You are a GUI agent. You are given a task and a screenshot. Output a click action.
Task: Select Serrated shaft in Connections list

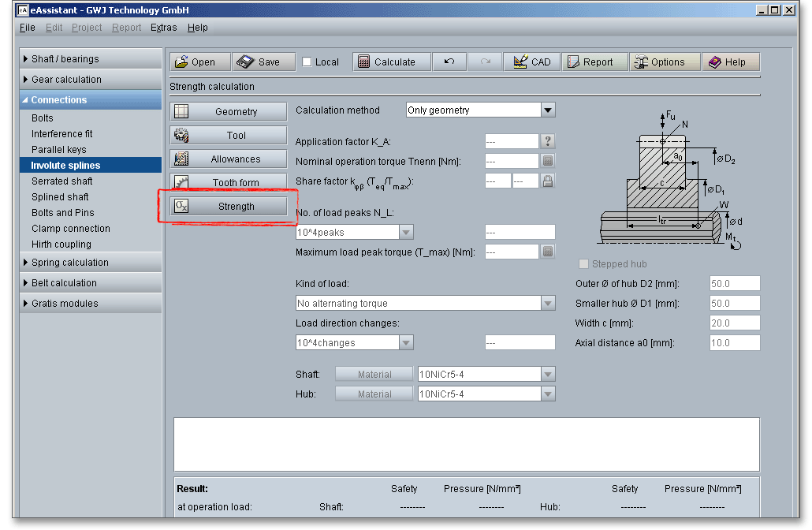coord(61,181)
